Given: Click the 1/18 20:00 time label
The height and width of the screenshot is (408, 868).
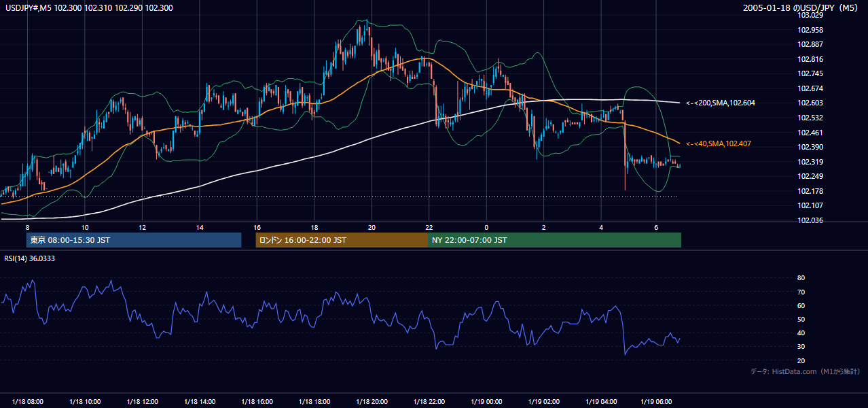Looking at the screenshot, I should [x=372, y=402].
